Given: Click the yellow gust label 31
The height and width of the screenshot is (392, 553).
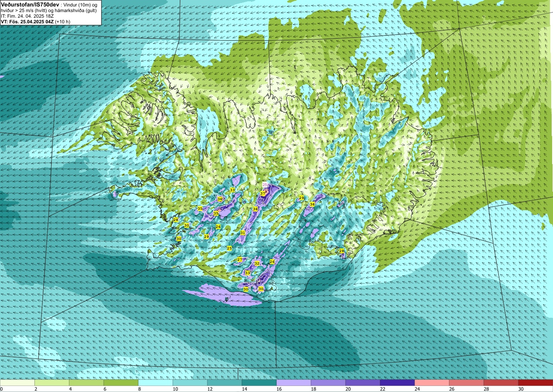Looking at the screenshot, I should coord(243,233).
